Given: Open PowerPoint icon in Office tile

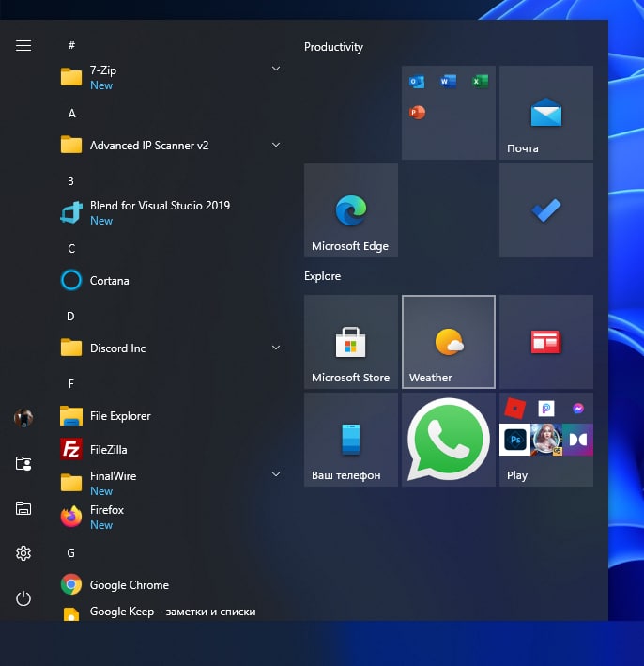Looking at the screenshot, I should tap(417, 113).
